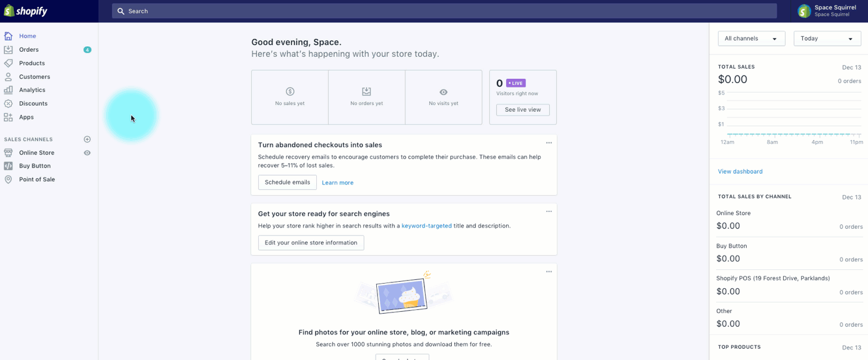Viewport: 868px width, 360px height.
Task: Add a sales channel with the plus icon
Action: click(87, 139)
